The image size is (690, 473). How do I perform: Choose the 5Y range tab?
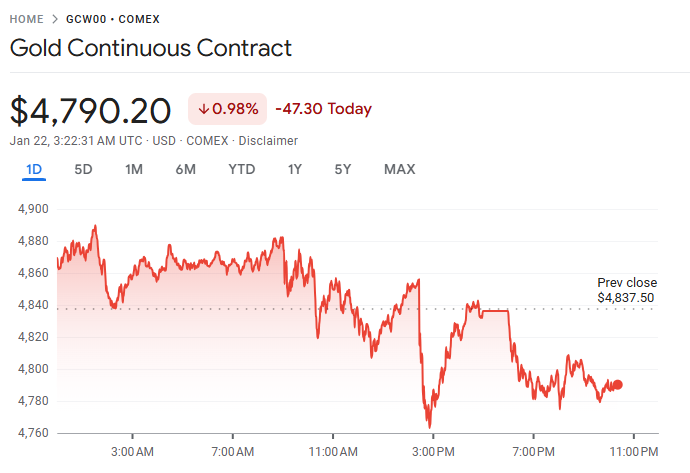(x=343, y=169)
